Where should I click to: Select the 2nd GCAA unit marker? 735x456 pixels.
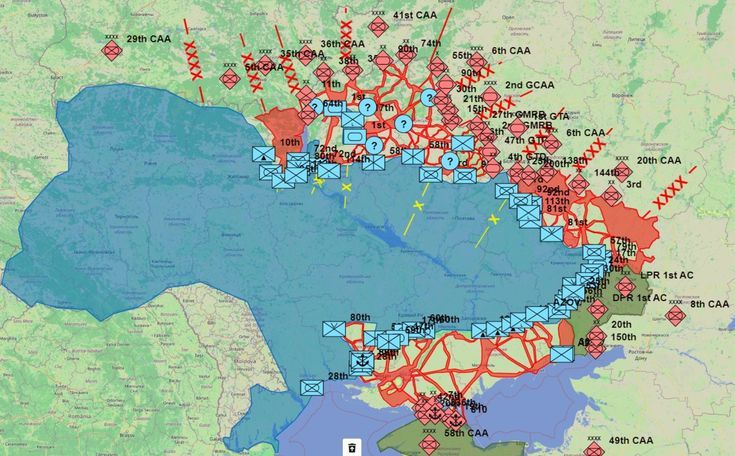(490, 96)
